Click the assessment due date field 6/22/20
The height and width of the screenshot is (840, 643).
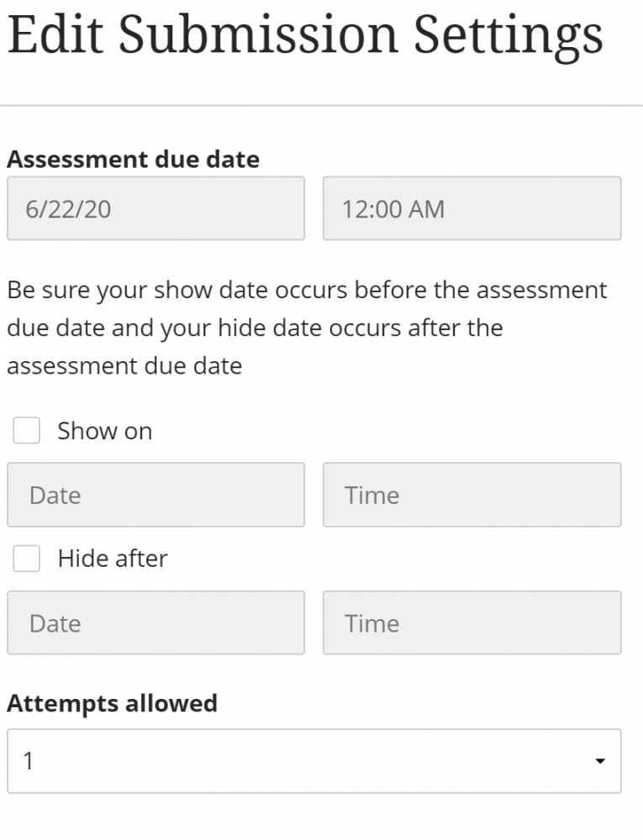[x=155, y=208]
